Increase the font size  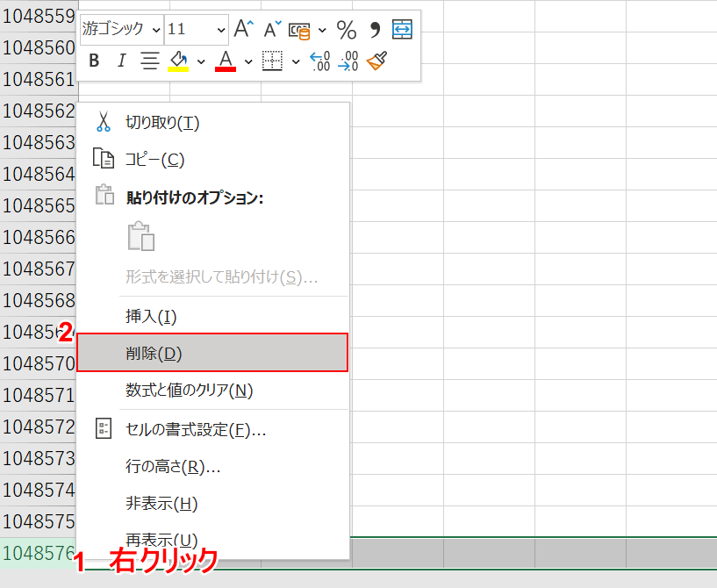[x=243, y=28]
